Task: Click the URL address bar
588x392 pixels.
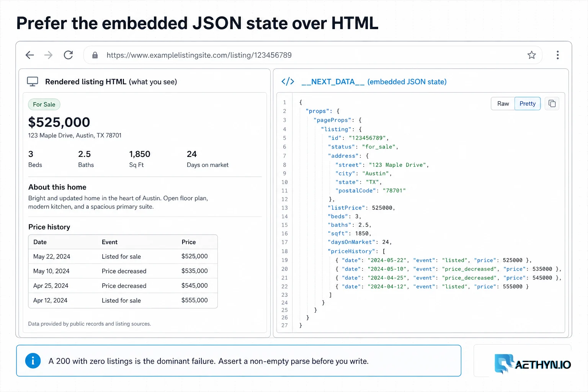Action: pyautogui.click(x=313, y=55)
